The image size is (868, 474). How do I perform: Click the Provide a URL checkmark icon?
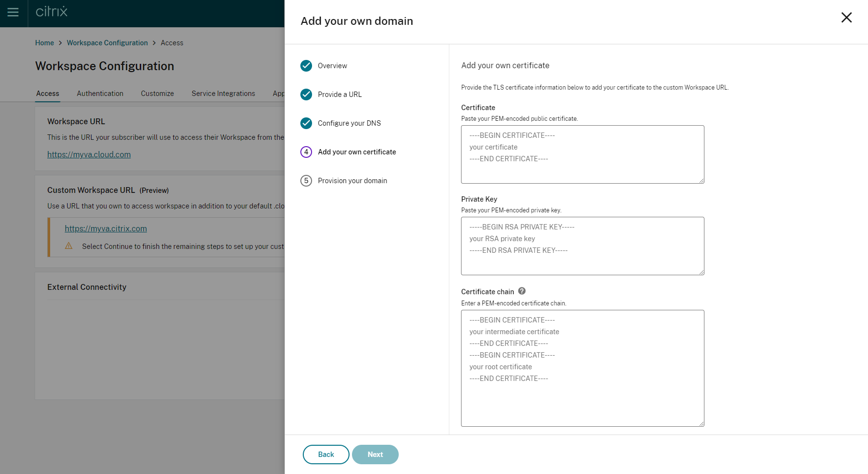coord(306,95)
